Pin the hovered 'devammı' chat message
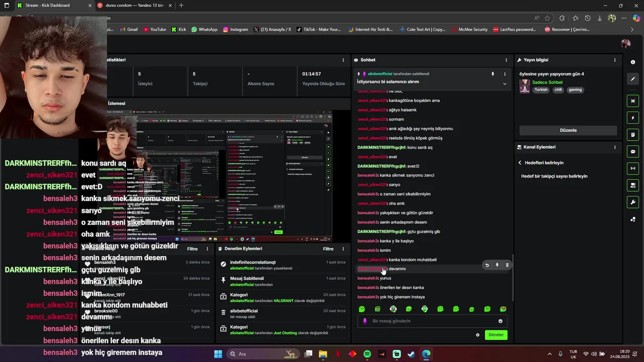 (497, 265)
